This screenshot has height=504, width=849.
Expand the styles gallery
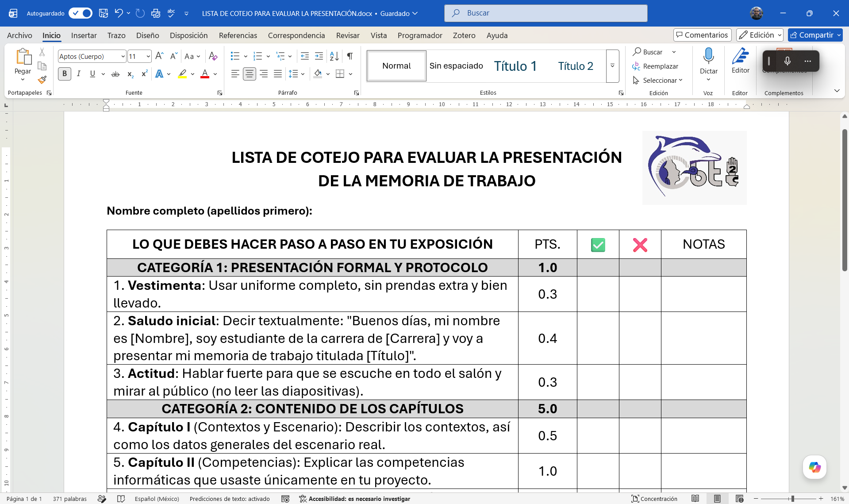click(x=612, y=66)
